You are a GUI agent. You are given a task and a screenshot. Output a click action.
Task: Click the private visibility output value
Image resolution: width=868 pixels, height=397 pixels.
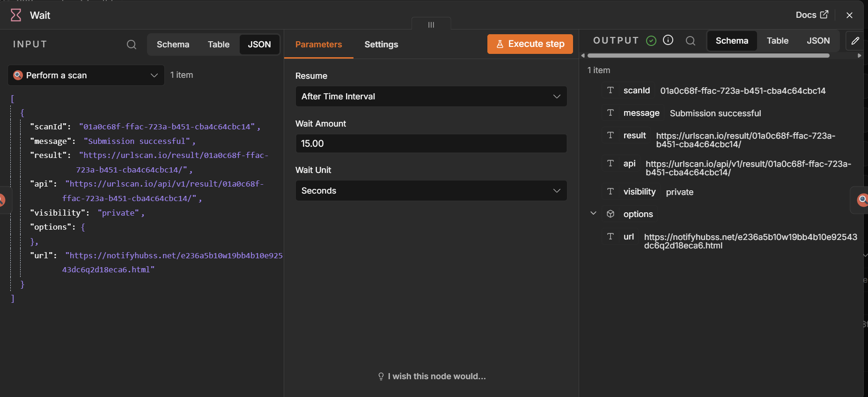coord(680,192)
